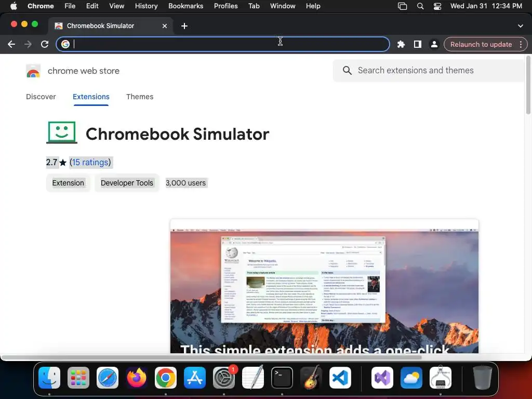Open Control Center in menu bar

click(x=437, y=6)
